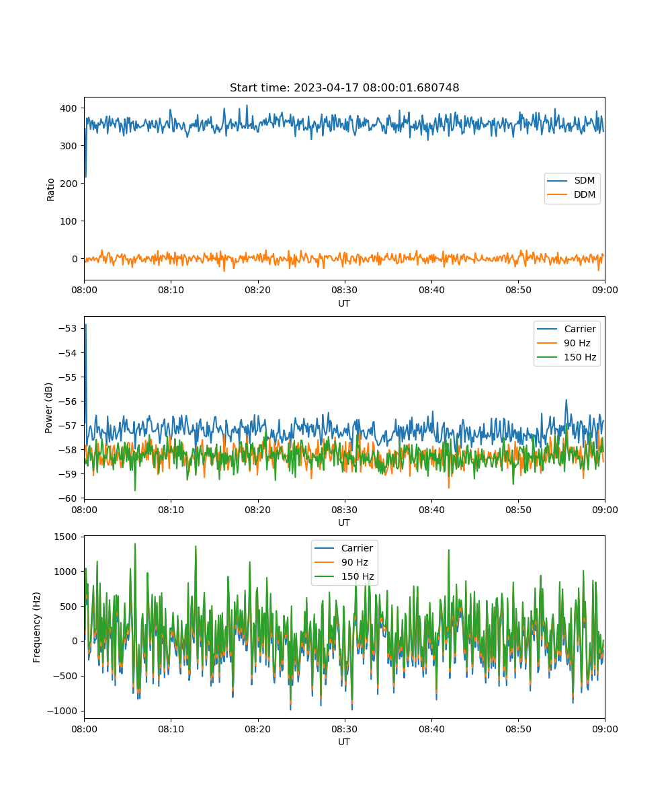Click the SDM blue line swatch in legend
This screenshot has width=672, height=807.
558,181
